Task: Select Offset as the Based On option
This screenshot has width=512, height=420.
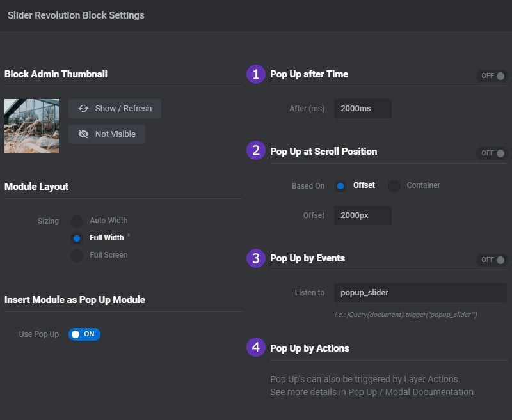Action: tap(340, 186)
